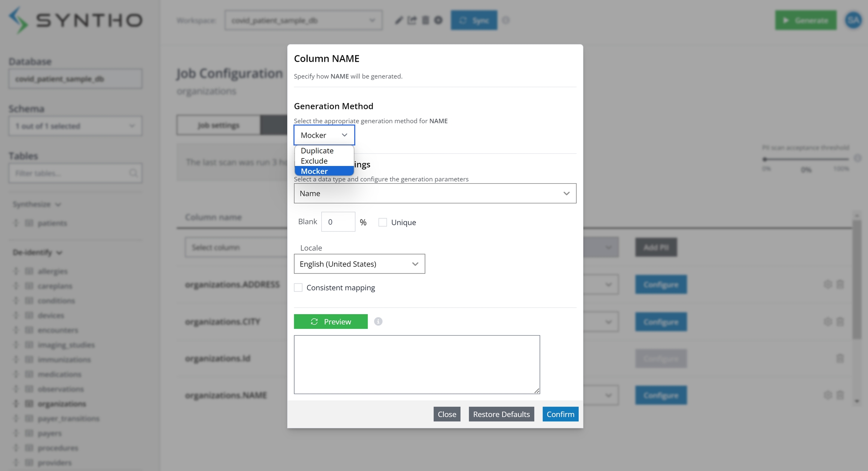Click into the Blank percentage input field
The height and width of the screenshot is (471, 868).
click(x=338, y=222)
